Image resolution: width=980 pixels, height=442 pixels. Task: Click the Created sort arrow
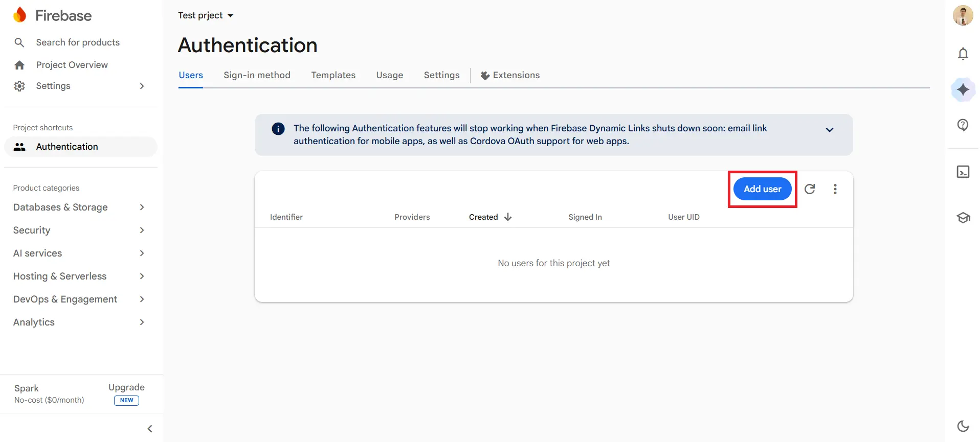click(508, 217)
